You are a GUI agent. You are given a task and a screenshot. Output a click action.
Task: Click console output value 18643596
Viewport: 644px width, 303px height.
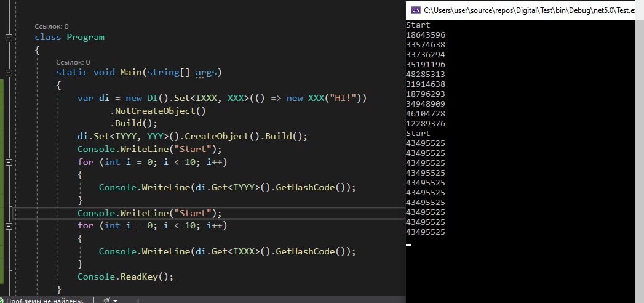click(426, 35)
